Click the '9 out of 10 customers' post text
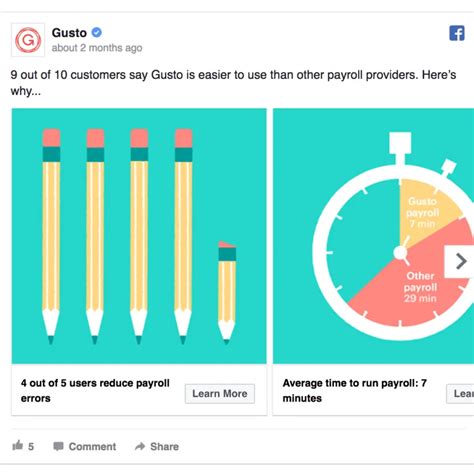The width and height of the screenshot is (474, 474). (x=233, y=82)
